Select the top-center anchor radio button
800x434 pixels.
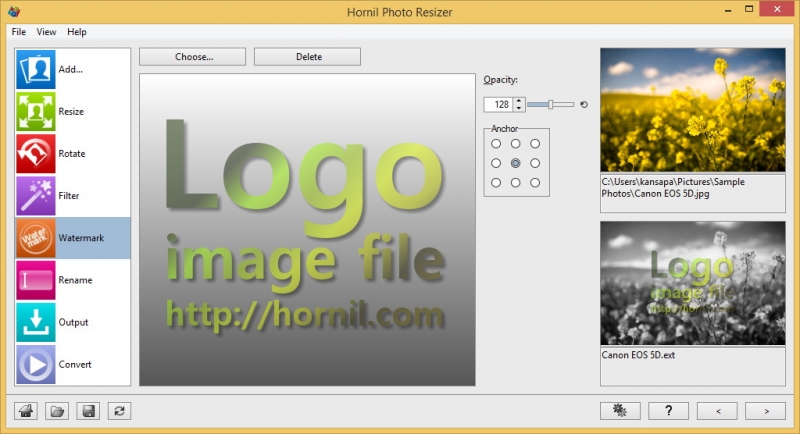[515, 144]
